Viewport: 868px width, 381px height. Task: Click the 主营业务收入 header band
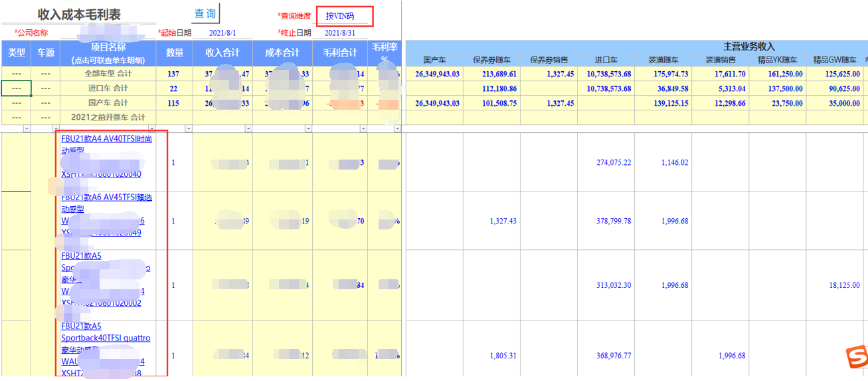click(x=748, y=47)
